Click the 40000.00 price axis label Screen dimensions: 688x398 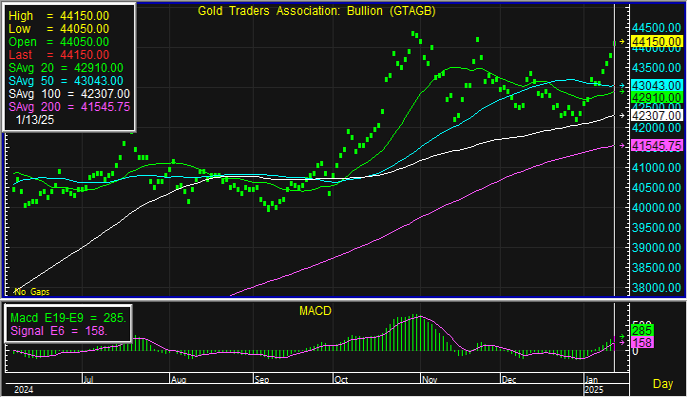tap(656, 208)
